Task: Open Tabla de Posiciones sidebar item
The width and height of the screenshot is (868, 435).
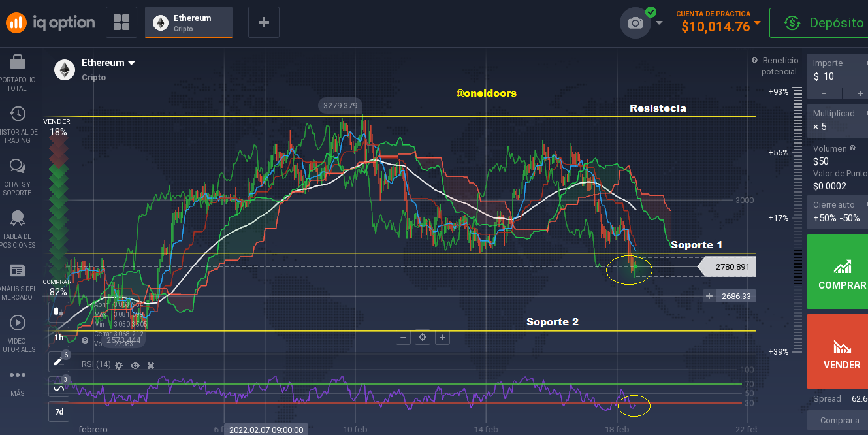Action: point(18,230)
